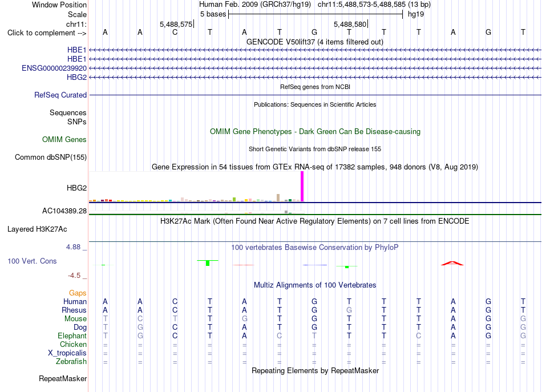Open the 'RefSeq Curated' track label
Screen dimensions: 542x392
click(60, 95)
